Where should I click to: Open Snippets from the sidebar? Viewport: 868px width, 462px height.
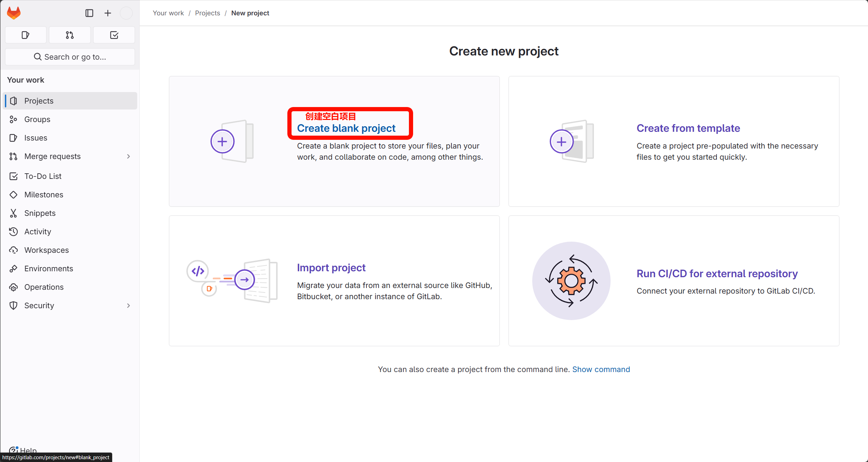[x=70, y=213]
